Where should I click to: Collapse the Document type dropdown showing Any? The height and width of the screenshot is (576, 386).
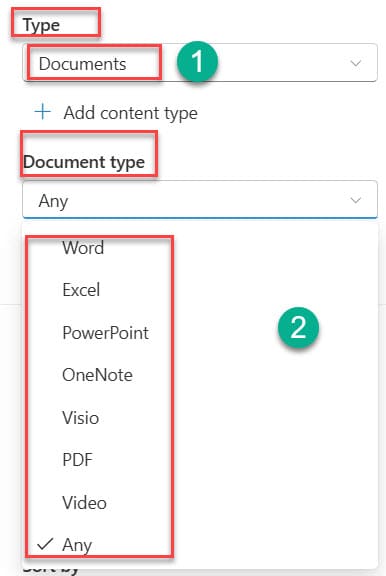200,199
